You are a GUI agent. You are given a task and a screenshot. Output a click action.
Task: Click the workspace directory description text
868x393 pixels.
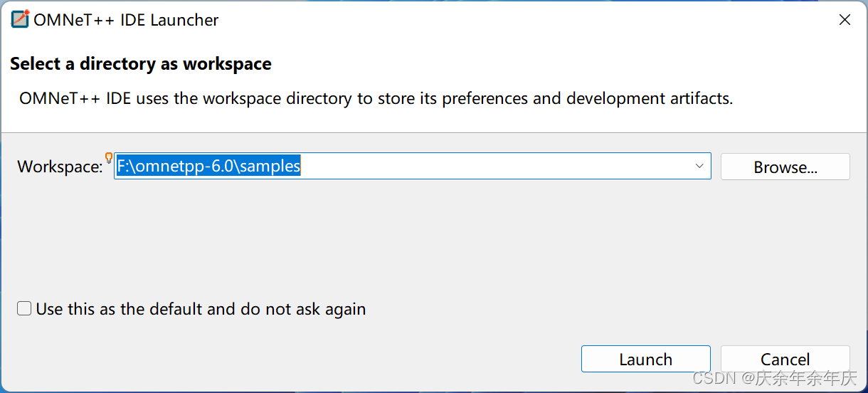[376, 98]
